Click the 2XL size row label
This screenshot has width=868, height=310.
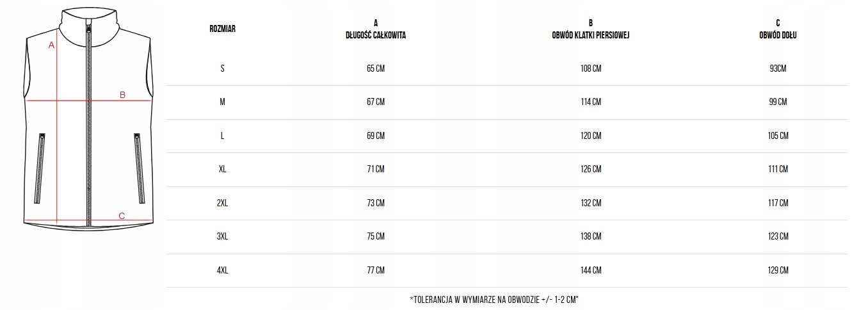click(222, 203)
